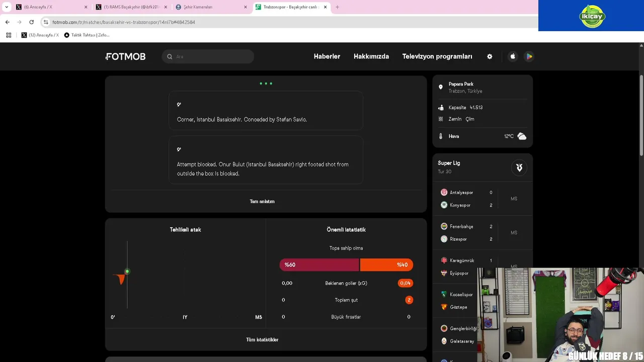The height and width of the screenshot is (362, 644).
Task: Click the Kapasite stadium capacity icon
Action: point(441,108)
